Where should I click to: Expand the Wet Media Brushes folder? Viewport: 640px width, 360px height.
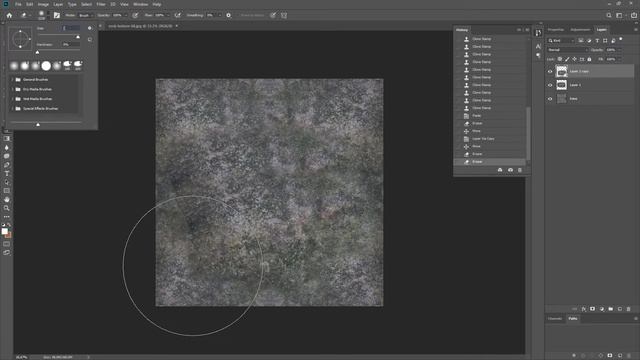pos(12,99)
